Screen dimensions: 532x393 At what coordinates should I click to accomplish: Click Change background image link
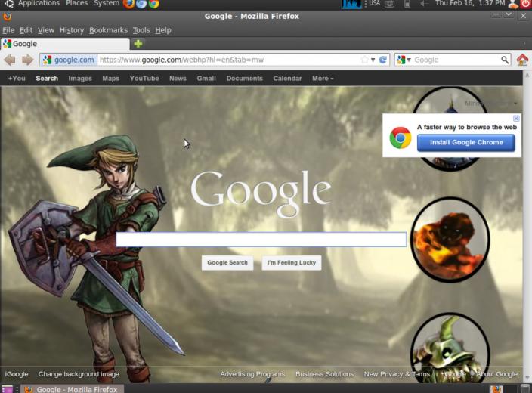pyautogui.click(x=79, y=374)
